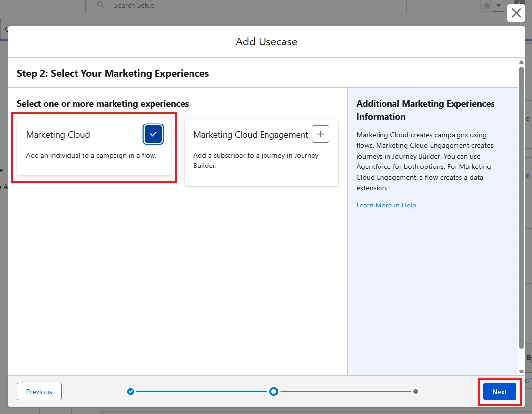Click the completed first step progress marker
Image resolution: width=532 pixels, height=414 pixels.
pos(131,392)
